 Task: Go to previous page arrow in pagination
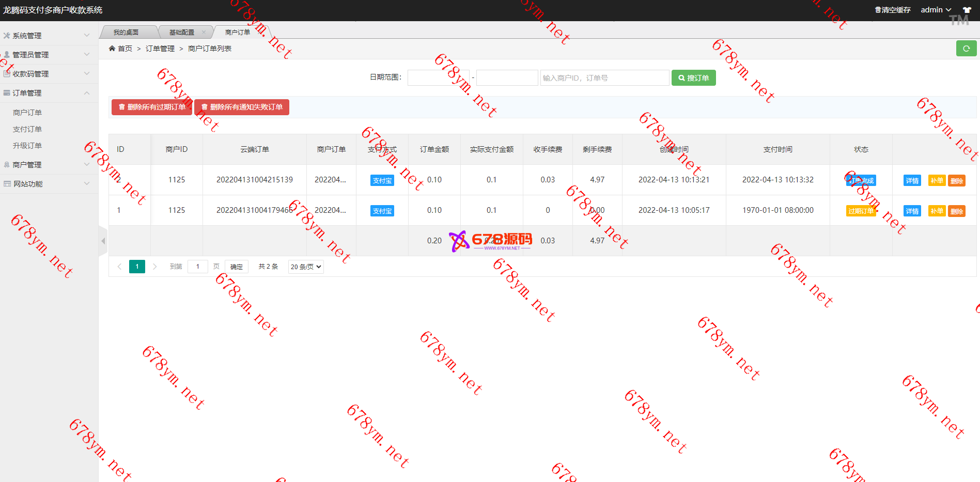(x=119, y=267)
